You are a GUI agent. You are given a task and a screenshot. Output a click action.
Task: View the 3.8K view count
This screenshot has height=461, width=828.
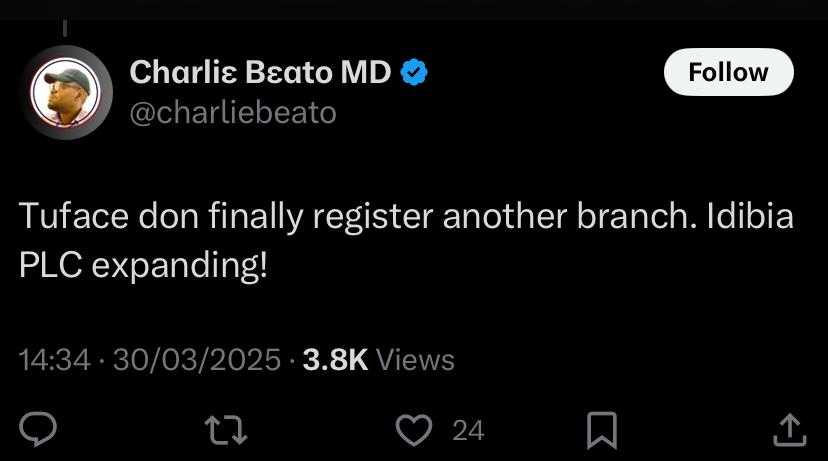335,360
